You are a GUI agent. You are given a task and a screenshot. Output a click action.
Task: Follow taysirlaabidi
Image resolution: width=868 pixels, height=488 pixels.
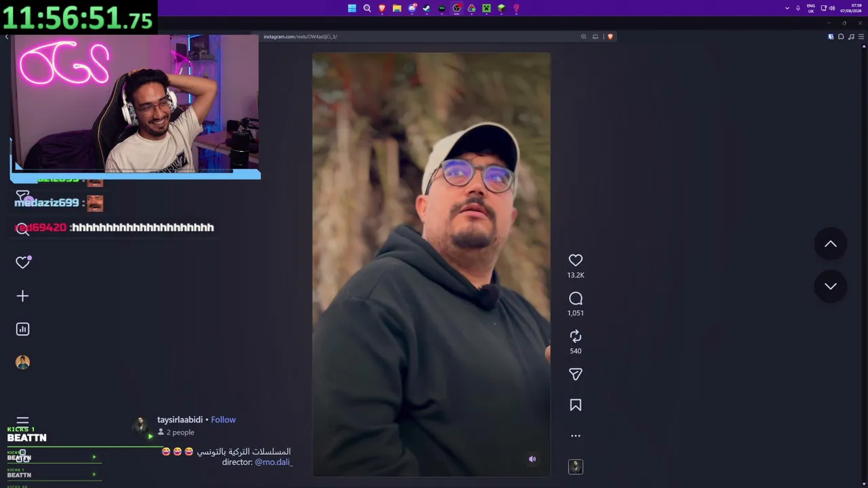(x=223, y=420)
